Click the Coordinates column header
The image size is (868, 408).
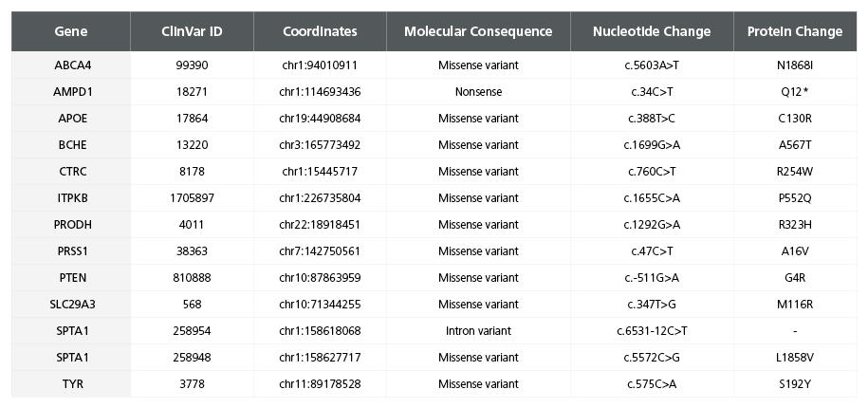click(x=320, y=31)
